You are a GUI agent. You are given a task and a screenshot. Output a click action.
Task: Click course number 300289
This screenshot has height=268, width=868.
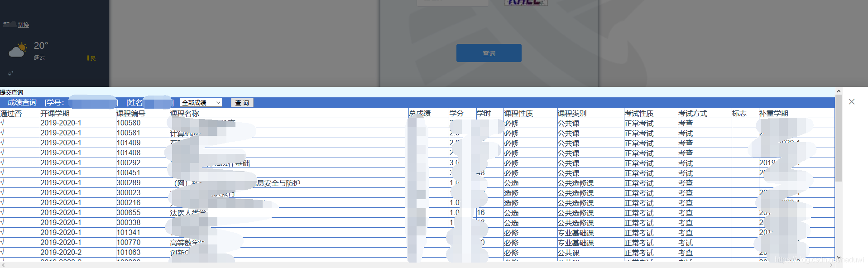129,183
